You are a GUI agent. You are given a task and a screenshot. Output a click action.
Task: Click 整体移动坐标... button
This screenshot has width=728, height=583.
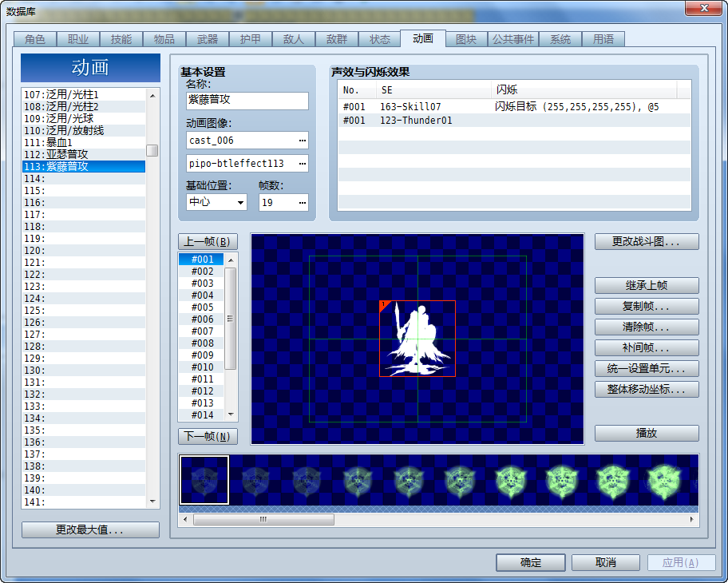click(x=647, y=389)
